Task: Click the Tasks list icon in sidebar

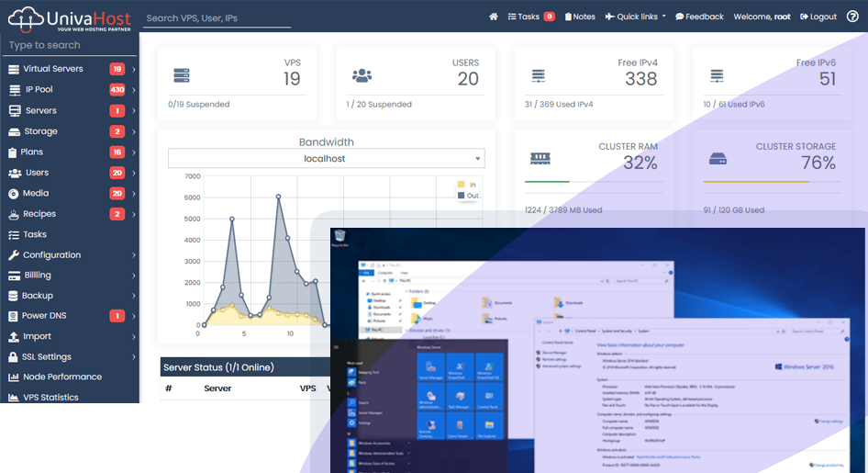Action: pyautogui.click(x=14, y=235)
